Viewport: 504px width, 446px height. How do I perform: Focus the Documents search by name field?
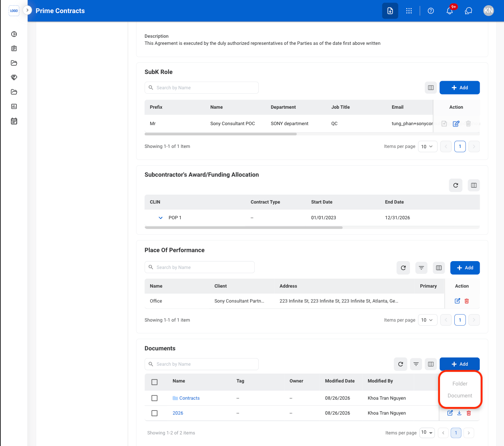202,364
